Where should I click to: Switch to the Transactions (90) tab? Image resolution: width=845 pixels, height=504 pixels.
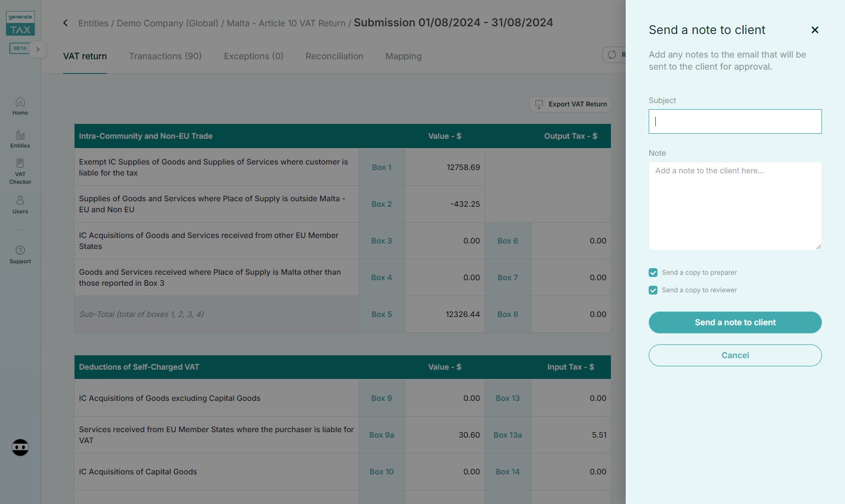click(x=165, y=56)
